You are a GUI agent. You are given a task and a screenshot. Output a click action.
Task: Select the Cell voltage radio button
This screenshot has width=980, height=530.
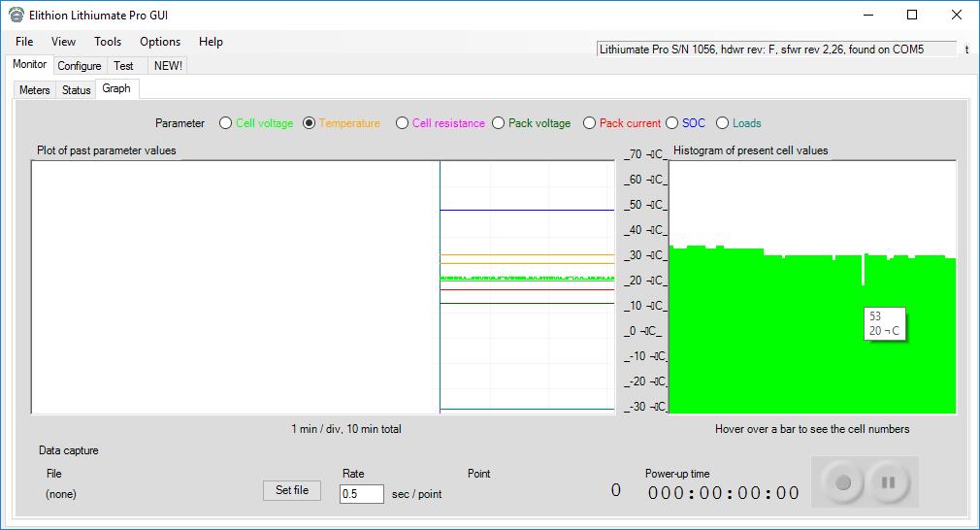(x=226, y=123)
